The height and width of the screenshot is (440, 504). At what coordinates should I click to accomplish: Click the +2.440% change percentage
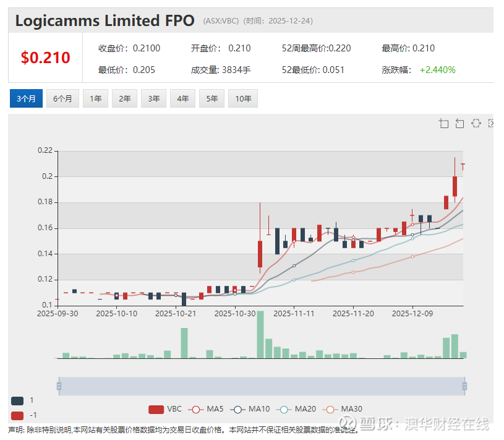coord(437,70)
